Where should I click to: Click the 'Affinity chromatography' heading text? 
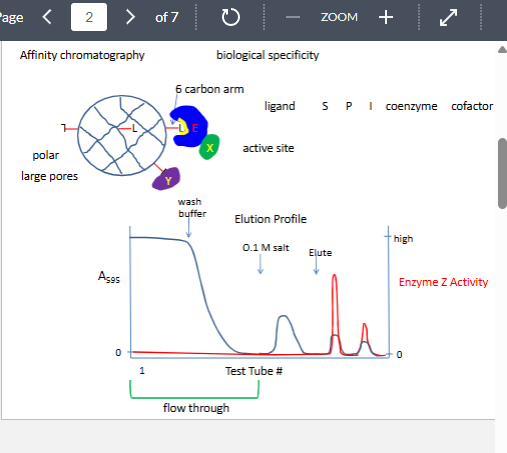[x=82, y=55]
